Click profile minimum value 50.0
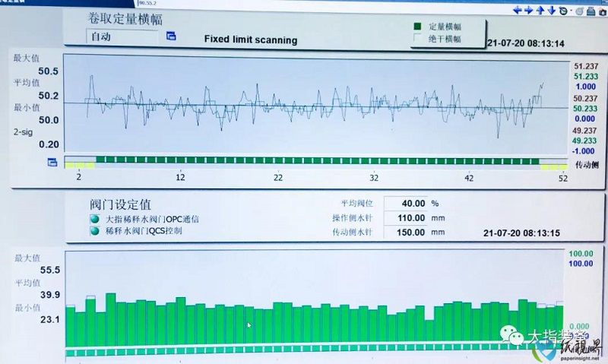 click(49, 120)
